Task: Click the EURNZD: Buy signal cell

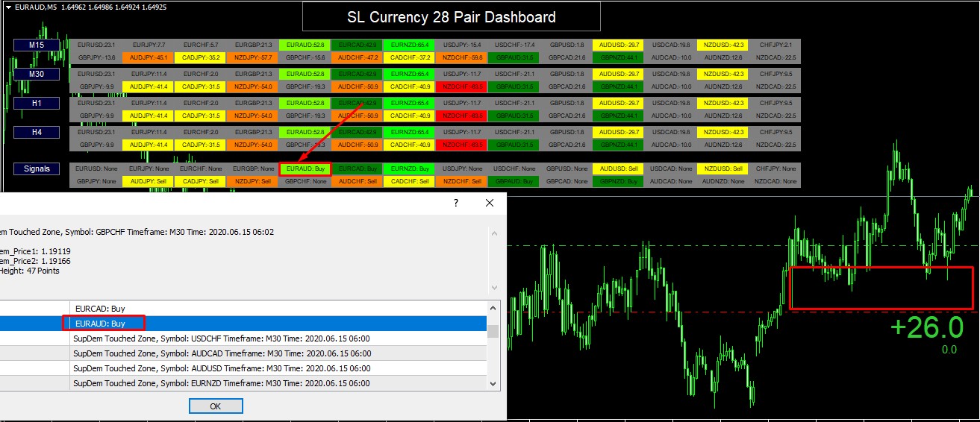Action: pyautogui.click(x=409, y=169)
